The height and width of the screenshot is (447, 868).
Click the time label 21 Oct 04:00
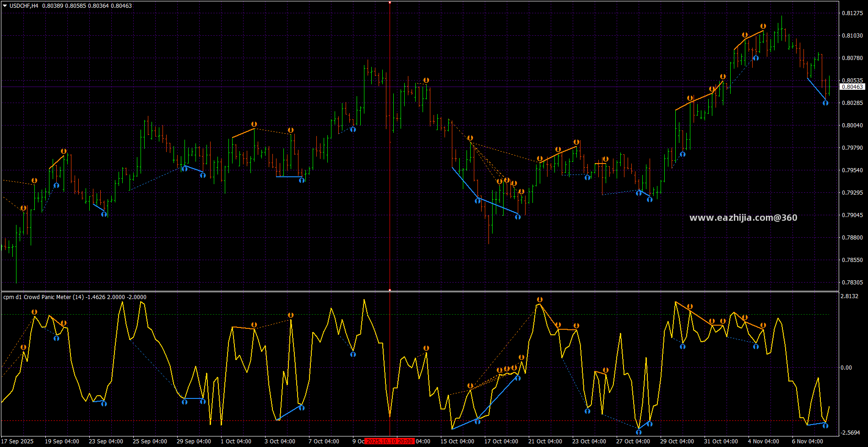(x=545, y=442)
